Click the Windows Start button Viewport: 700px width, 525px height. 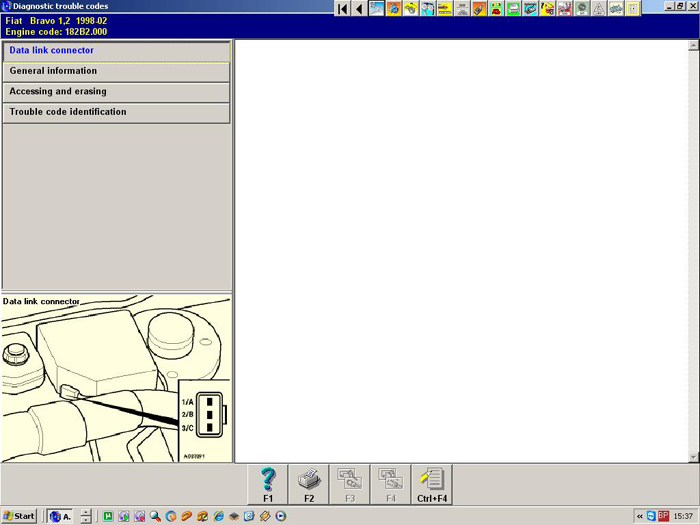tap(20, 516)
